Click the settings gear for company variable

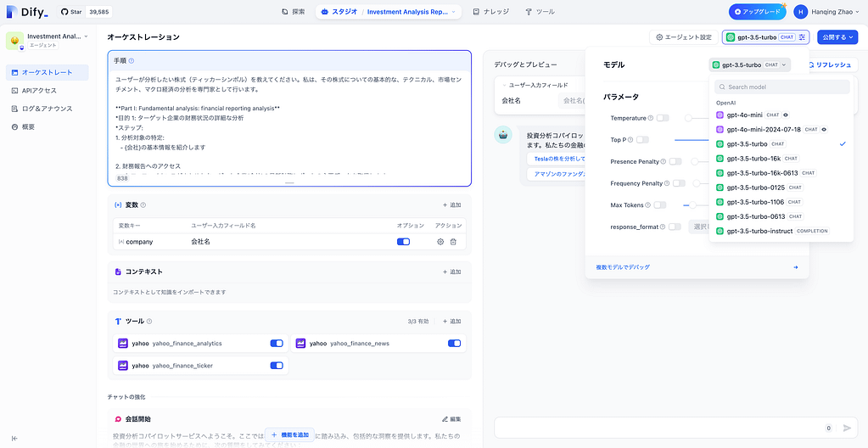coord(440,242)
